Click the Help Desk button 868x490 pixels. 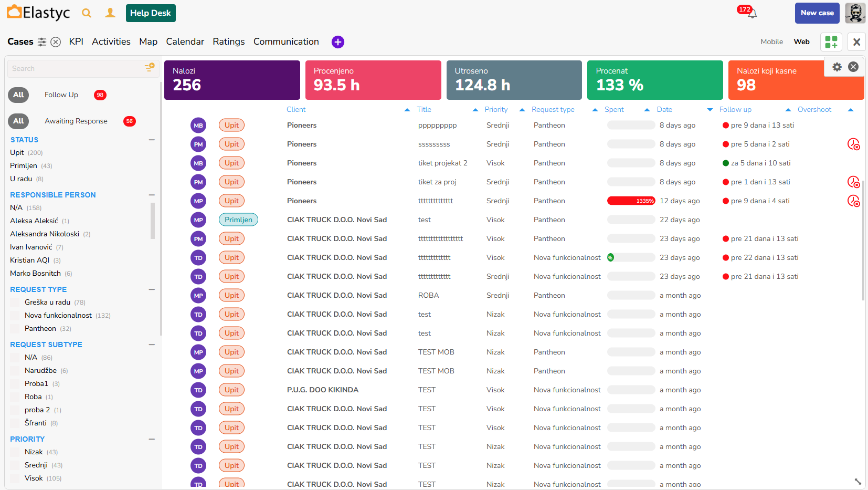(151, 13)
